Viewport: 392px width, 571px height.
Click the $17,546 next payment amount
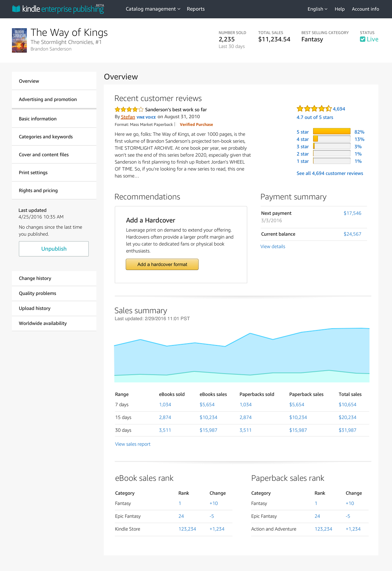pos(352,213)
